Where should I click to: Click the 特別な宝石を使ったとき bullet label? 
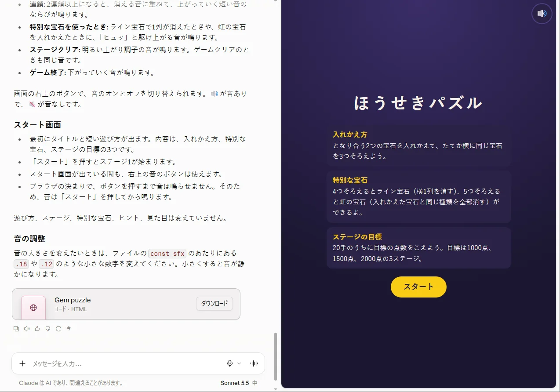coord(69,26)
